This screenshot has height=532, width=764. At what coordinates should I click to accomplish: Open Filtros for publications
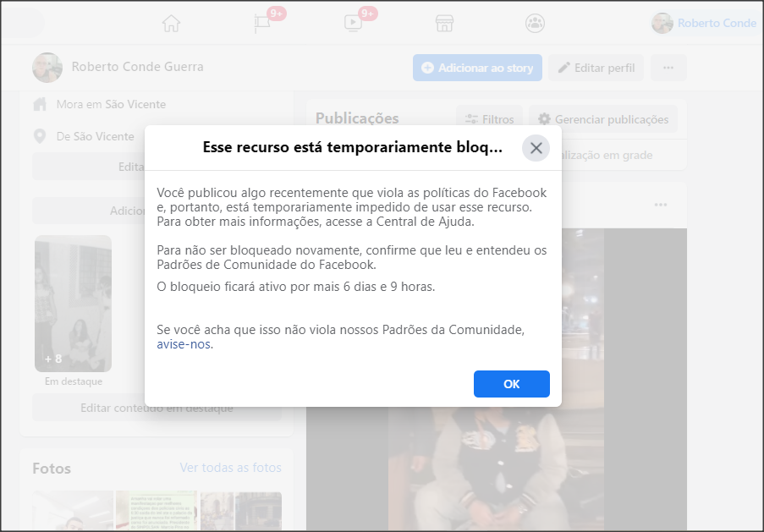coord(490,119)
